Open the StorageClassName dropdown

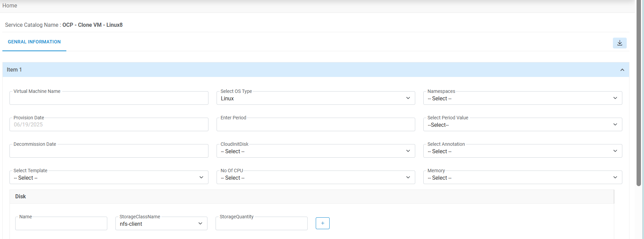point(161,224)
